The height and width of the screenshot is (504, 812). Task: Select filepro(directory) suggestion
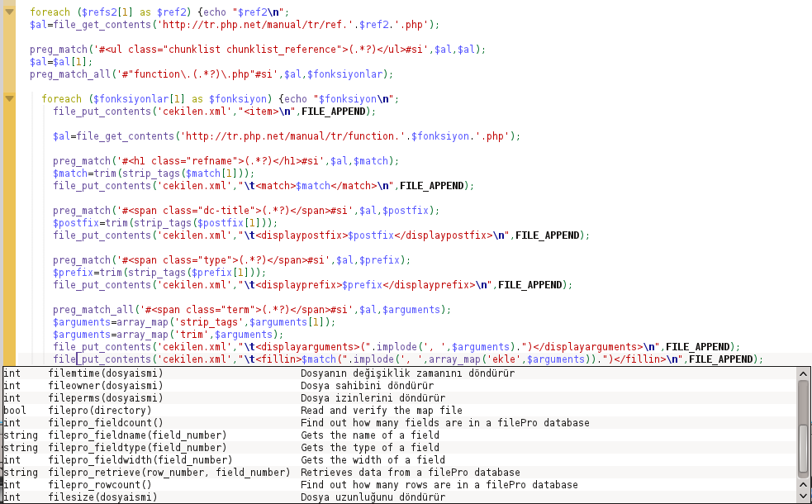point(399,411)
